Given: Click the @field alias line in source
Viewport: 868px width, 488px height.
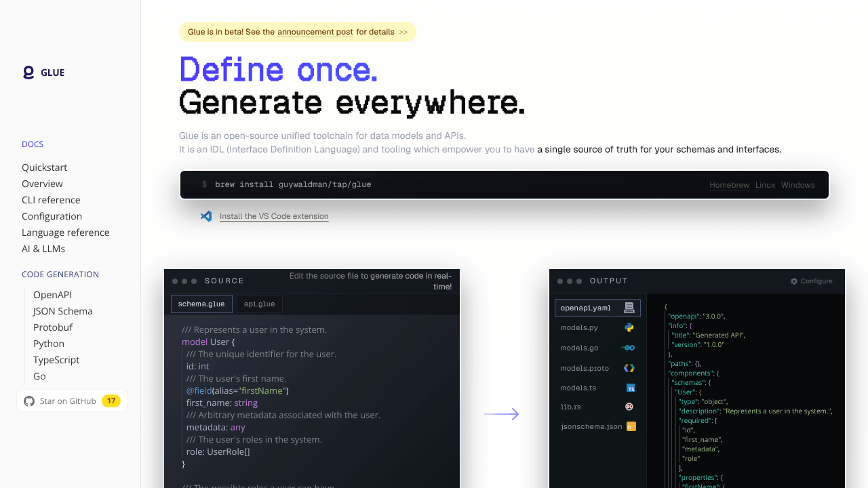Looking at the screenshot, I should [237, 391].
